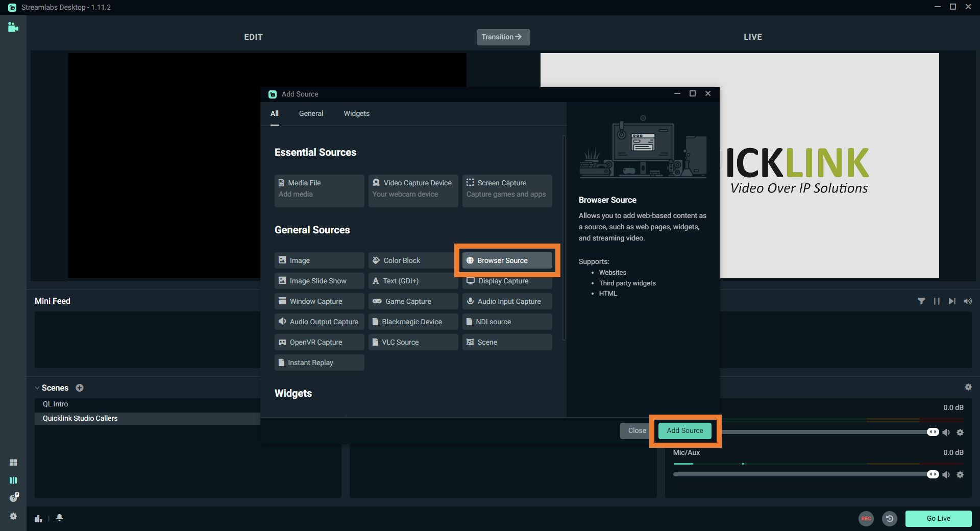Select the Audio Output Capture source
980x531 pixels.
point(320,322)
